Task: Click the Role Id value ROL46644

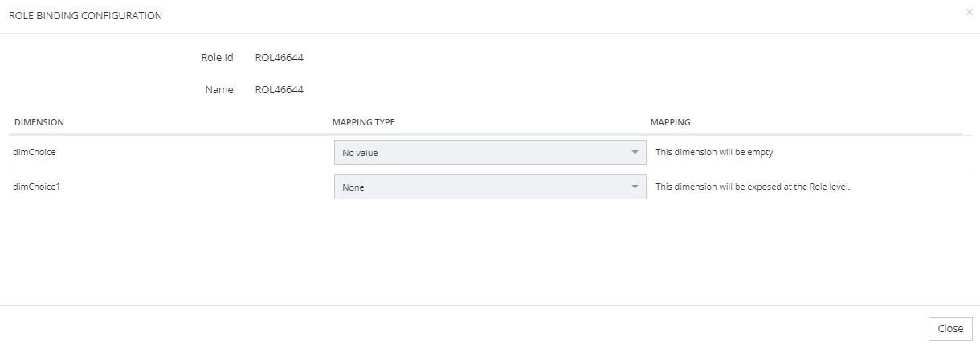Action: (279, 58)
